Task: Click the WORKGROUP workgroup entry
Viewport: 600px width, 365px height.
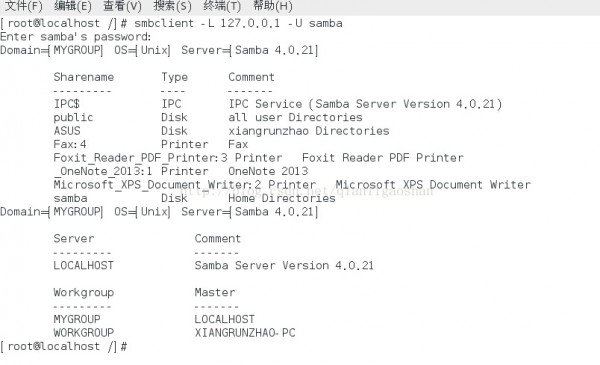Action: click(83, 332)
